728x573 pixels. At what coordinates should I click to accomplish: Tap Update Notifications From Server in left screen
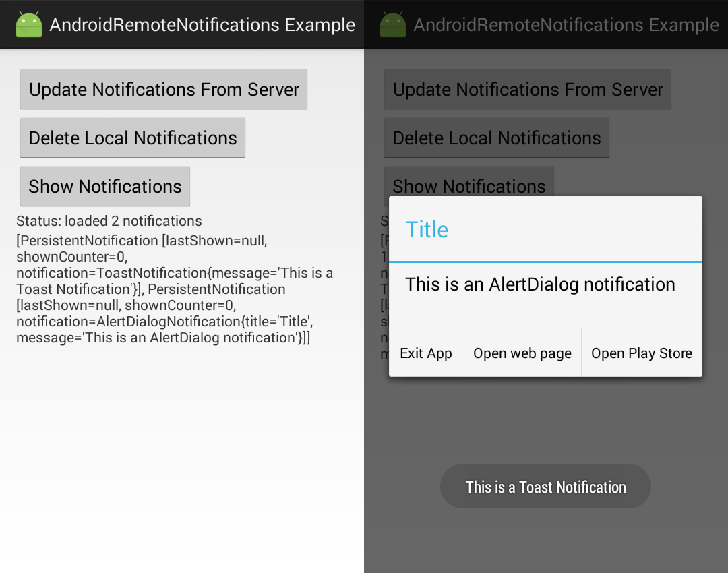point(163,89)
